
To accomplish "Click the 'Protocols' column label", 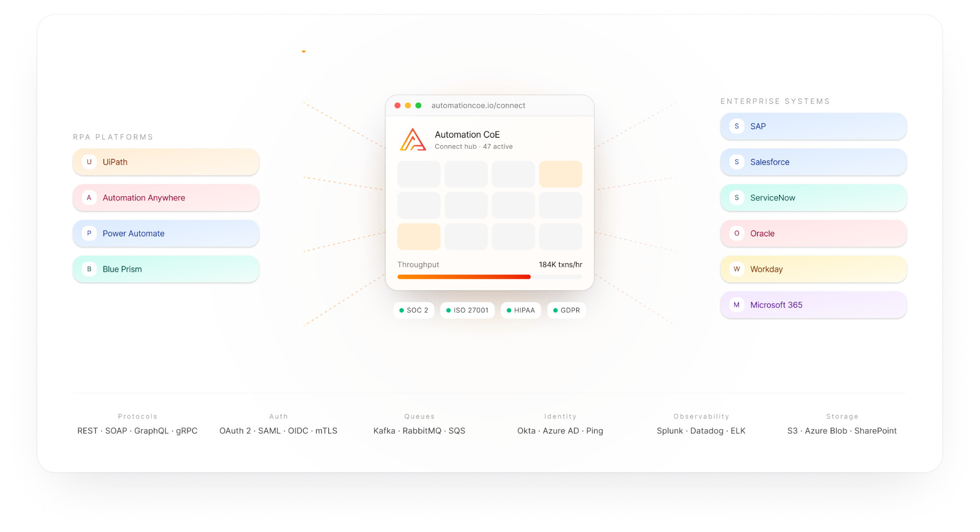I will pos(137,416).
